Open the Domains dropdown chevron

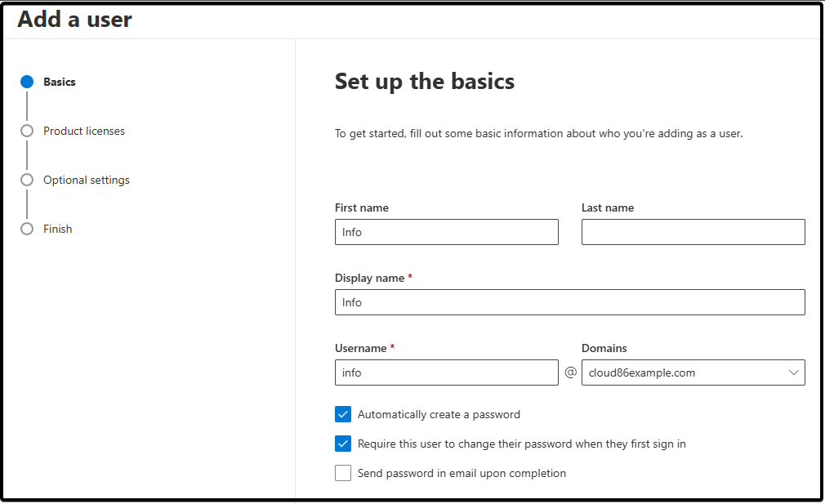[x=793, y=372]
